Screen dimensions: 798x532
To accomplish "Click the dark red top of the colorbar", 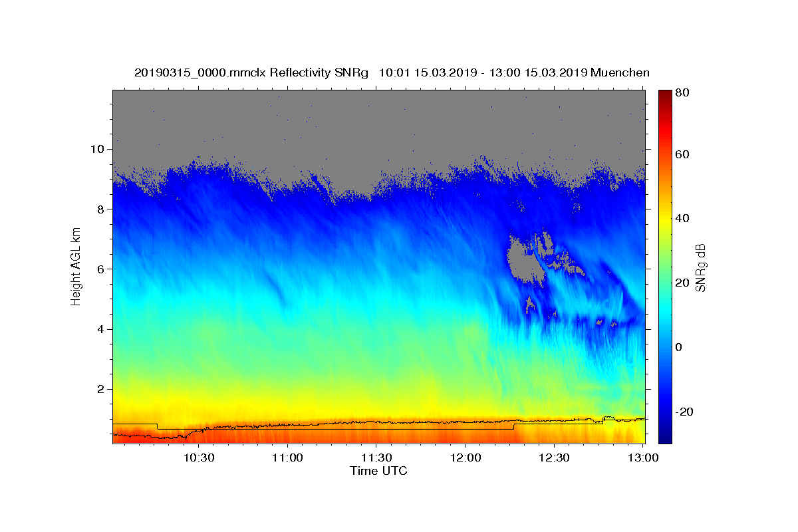I will pos(665,94).
